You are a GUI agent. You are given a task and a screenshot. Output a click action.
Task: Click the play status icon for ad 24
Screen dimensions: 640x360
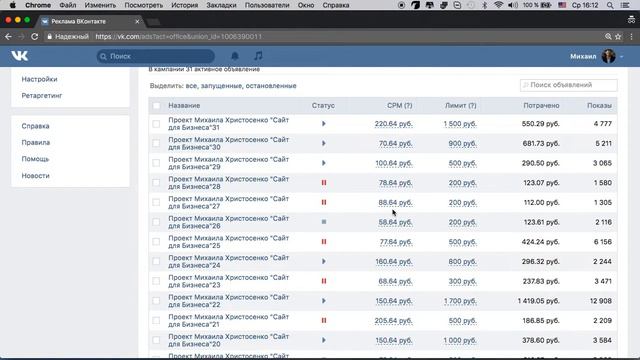[x=324, y=261]
